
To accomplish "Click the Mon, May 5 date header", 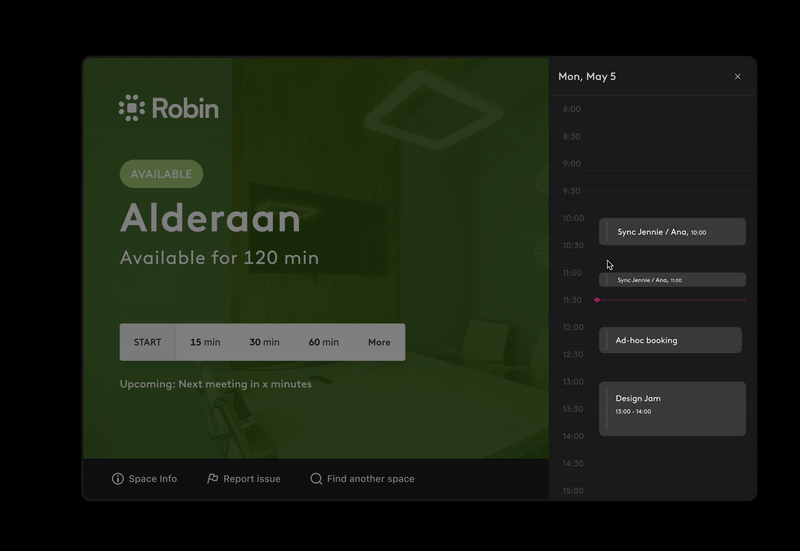I will pyautogui.click(x=587, y=77).
